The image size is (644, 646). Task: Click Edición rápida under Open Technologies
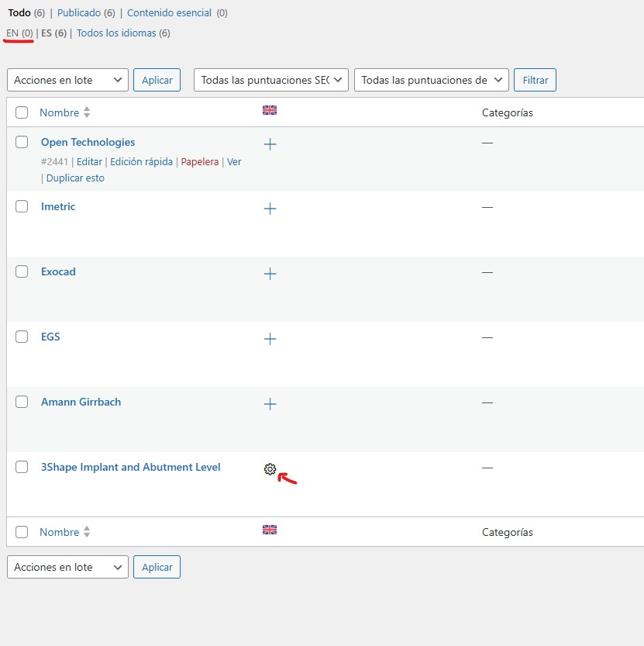(x=141, y=162)
